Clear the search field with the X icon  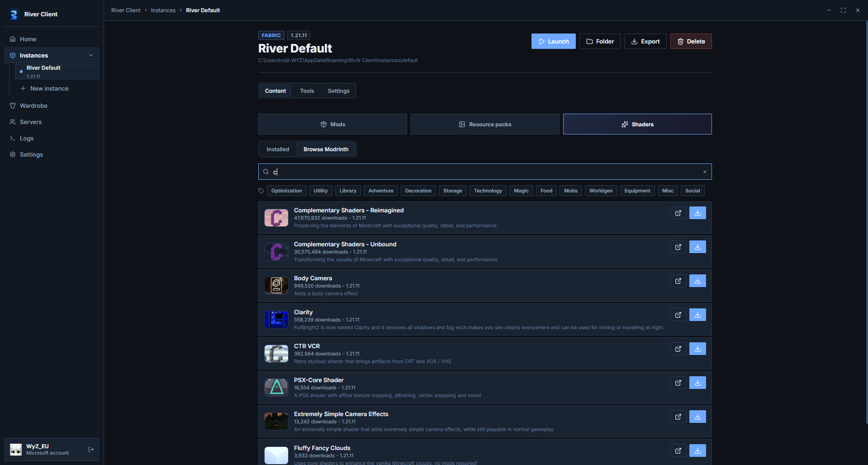[x=705, y=172]
